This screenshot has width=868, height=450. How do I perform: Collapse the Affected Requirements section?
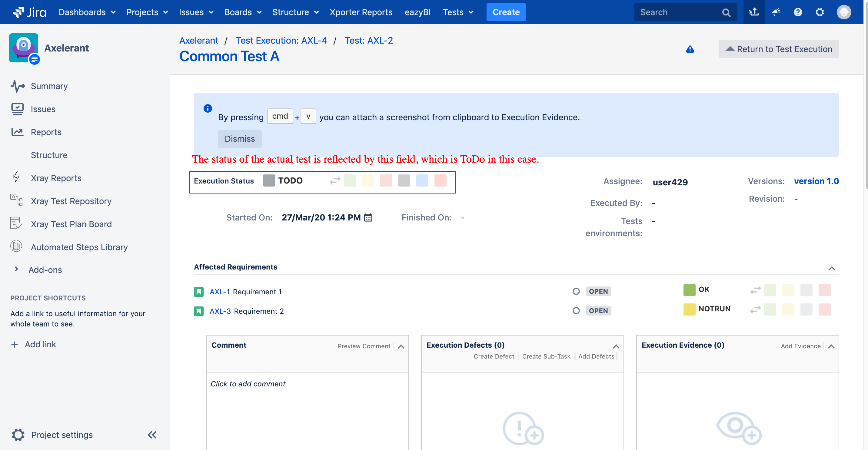pyautogui.click(x=832, y=268)
